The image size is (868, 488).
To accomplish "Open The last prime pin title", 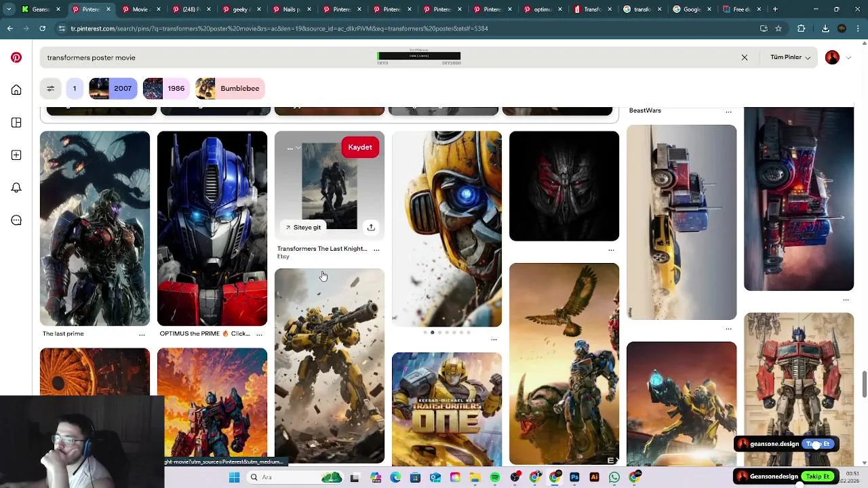I will click(63, 333).
